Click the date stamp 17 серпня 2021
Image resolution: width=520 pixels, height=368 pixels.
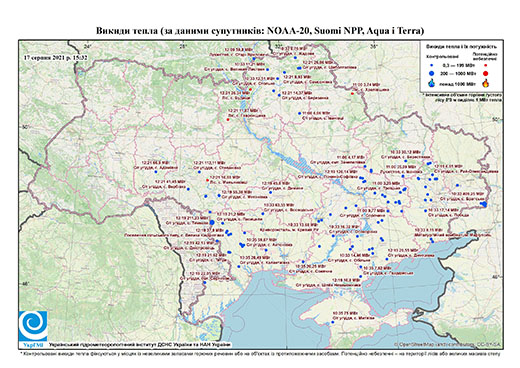tap(55, 57)
